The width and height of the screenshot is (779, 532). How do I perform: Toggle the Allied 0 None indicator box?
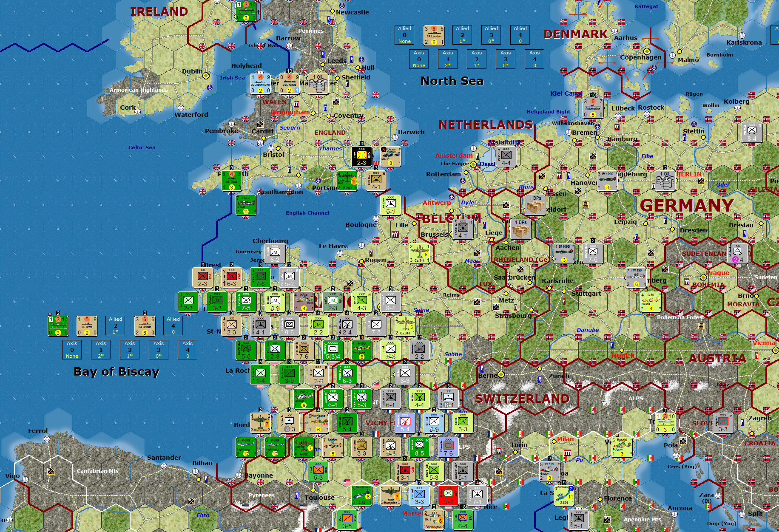point(404,35)
